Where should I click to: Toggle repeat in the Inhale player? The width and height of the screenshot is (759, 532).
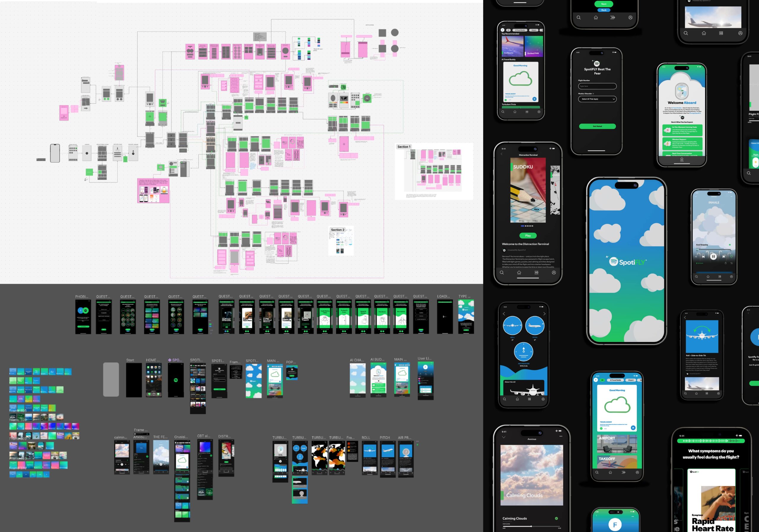pyautogui.click(x=731, y=256)
